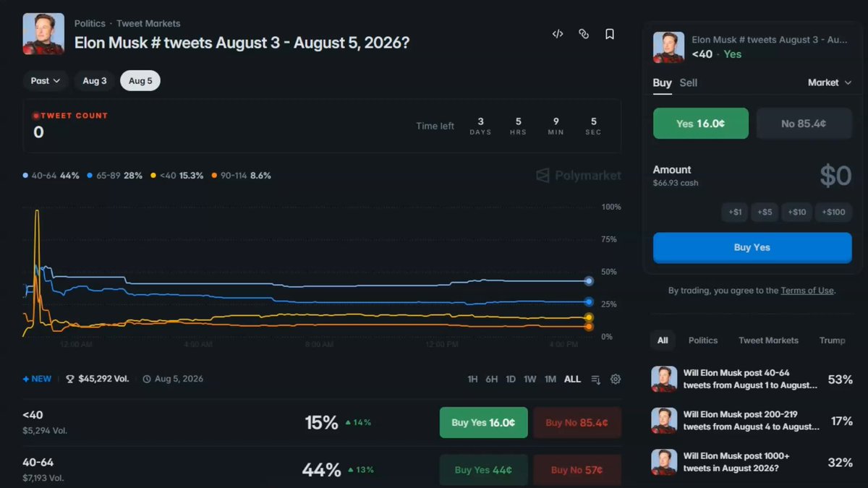Set chart range to ALL
The height and width of the screenshot is (488, 868).
pos(572,379)
